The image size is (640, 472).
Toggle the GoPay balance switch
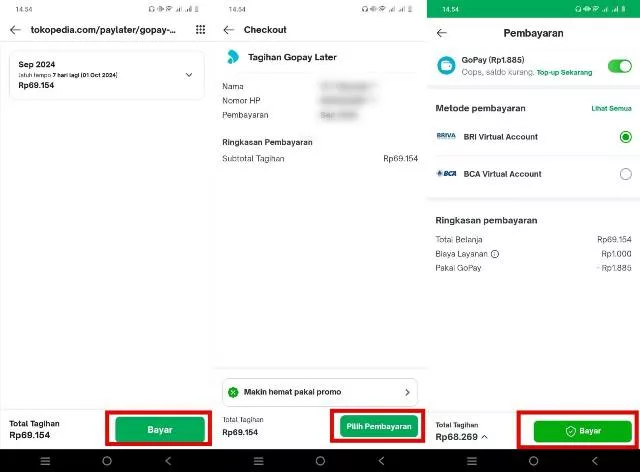tap(620, 66)
